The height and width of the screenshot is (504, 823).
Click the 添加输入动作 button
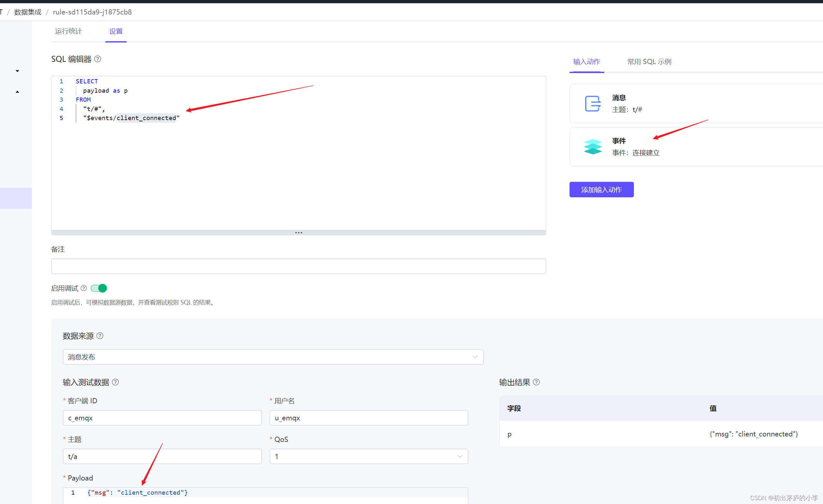click(x=601, y=190)
